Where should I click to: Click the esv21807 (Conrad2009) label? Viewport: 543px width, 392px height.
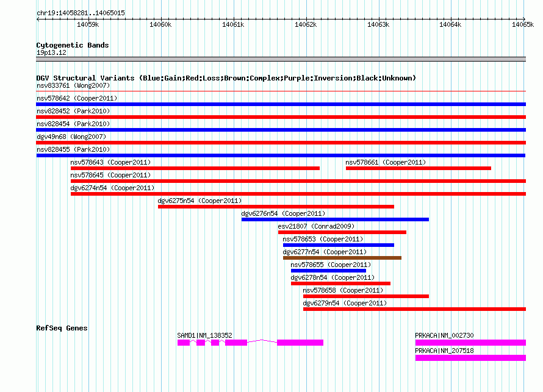(316, 226)
